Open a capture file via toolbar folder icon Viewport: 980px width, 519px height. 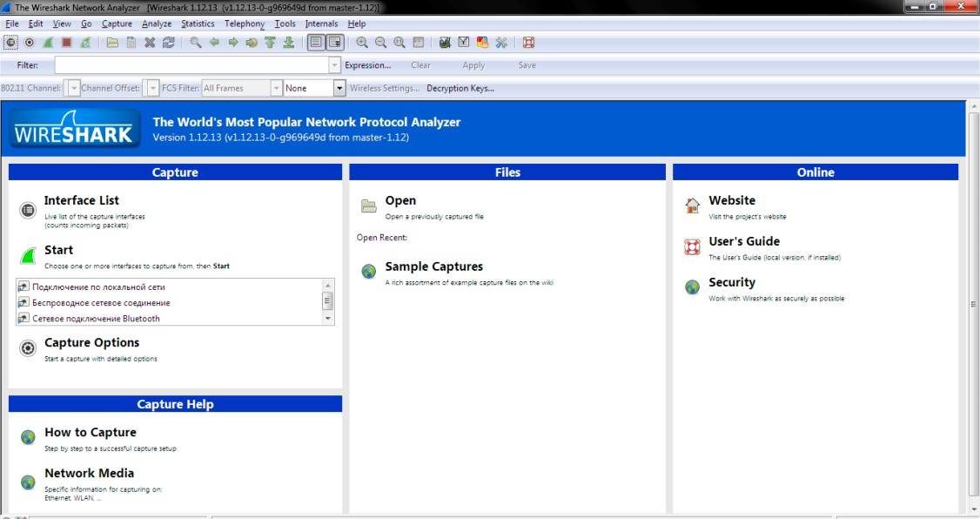[112, 43]
